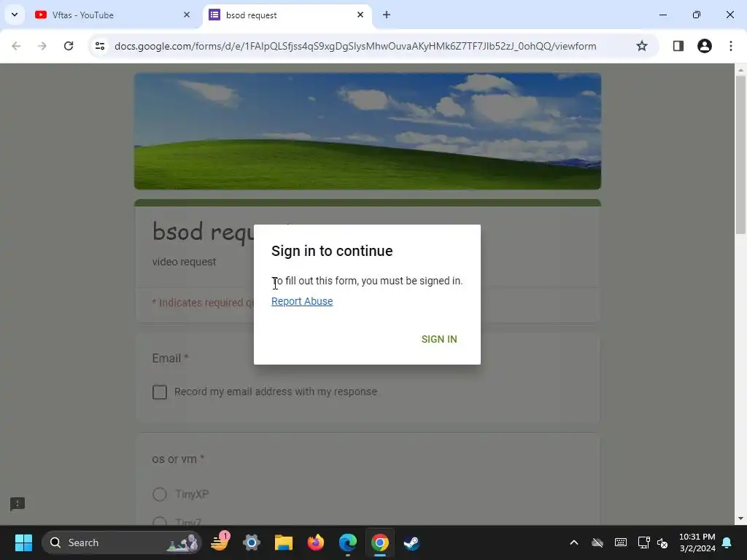The image size is (747, 560).
Task: View site information icon in address bar
Action: pos(100,46)
